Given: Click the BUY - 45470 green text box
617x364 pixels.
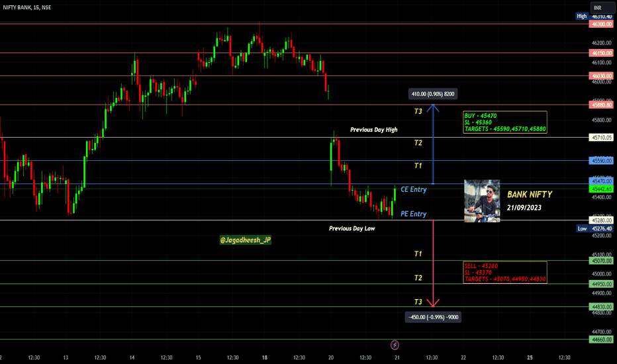Looking at the screenshot, I should (505, 122).
